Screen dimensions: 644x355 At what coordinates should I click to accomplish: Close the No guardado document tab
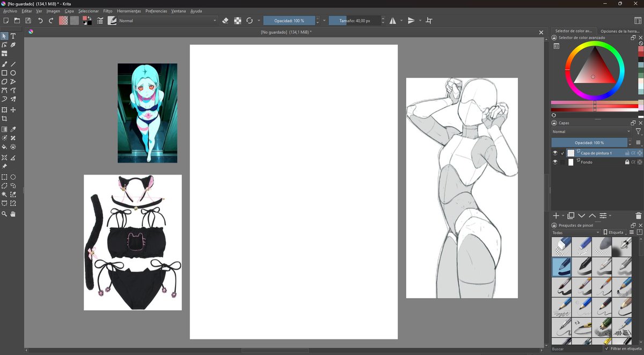tap(541, 33)
